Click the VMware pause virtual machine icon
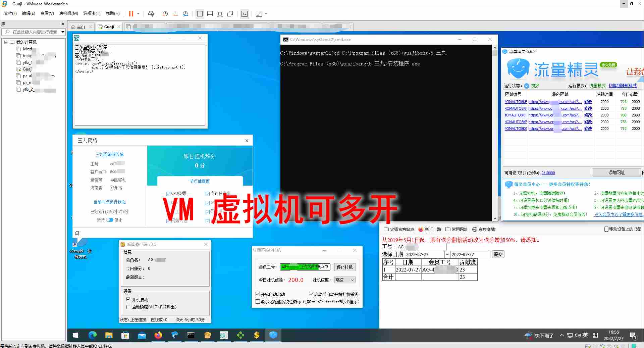644x348 pixels. (x=131, y=14)
